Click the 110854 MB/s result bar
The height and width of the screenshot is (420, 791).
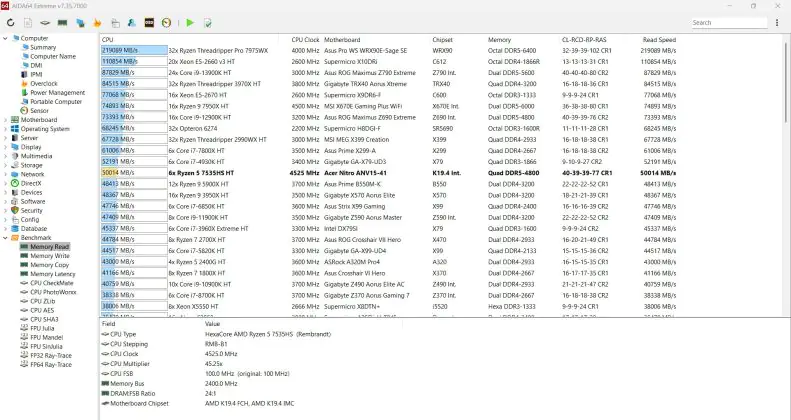click(134, 62)
